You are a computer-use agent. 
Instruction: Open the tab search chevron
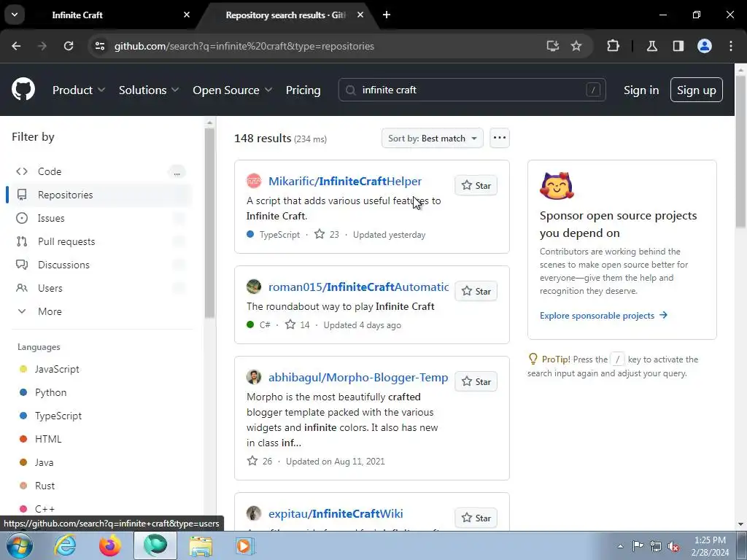point(15,15)
